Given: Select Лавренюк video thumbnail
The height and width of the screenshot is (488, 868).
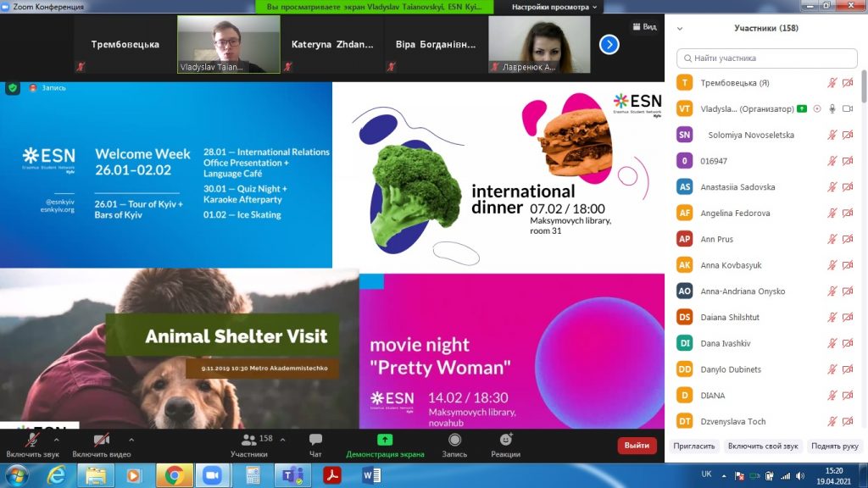Looking at the screenshot, I should (x=539, y=44).
